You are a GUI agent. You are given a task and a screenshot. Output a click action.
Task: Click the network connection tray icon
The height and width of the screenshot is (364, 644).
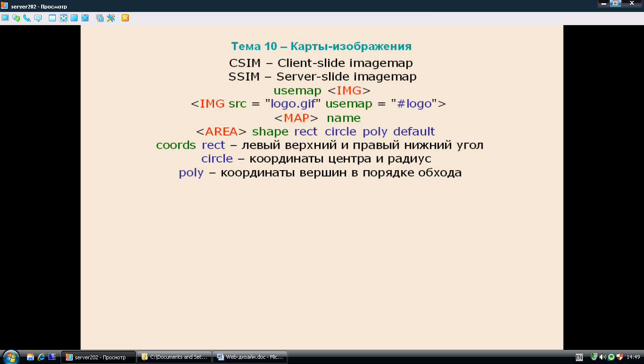[x=594, y=357]
